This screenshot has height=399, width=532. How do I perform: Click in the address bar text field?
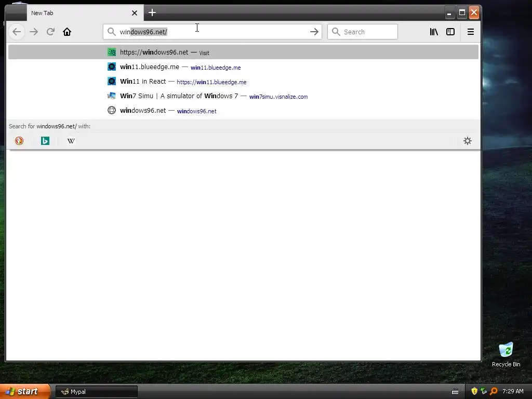click(212, 32)
